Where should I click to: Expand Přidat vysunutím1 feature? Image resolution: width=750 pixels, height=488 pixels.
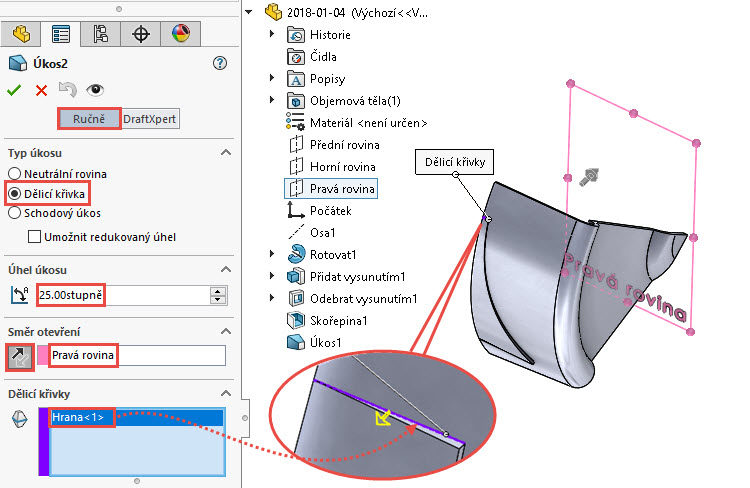272,276
